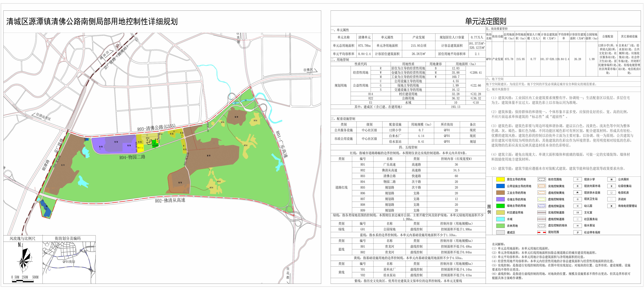
Task: Click the 幼儿园 legend symbol
Action: tap(578, 206)
